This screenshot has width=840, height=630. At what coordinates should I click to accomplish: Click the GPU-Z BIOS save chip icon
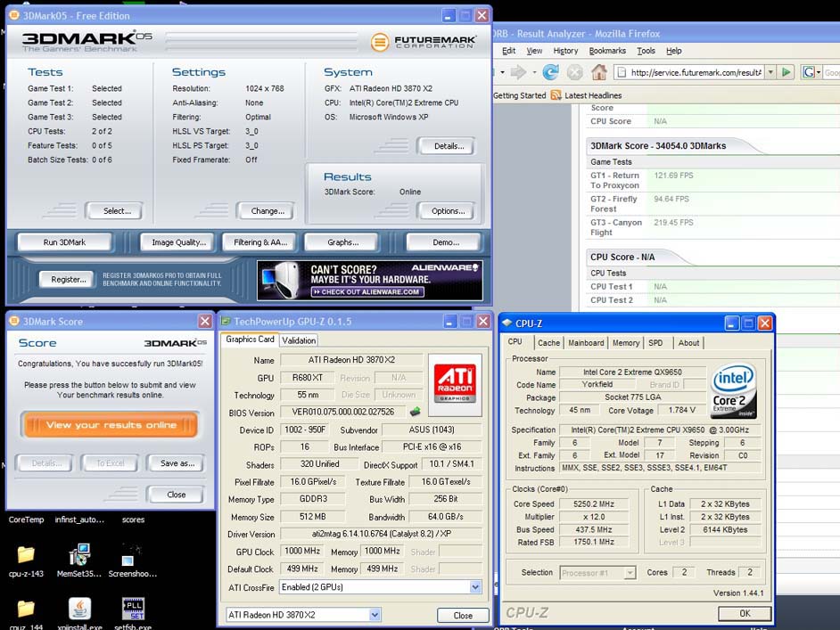pyautogui.click(x=415, y=412)
